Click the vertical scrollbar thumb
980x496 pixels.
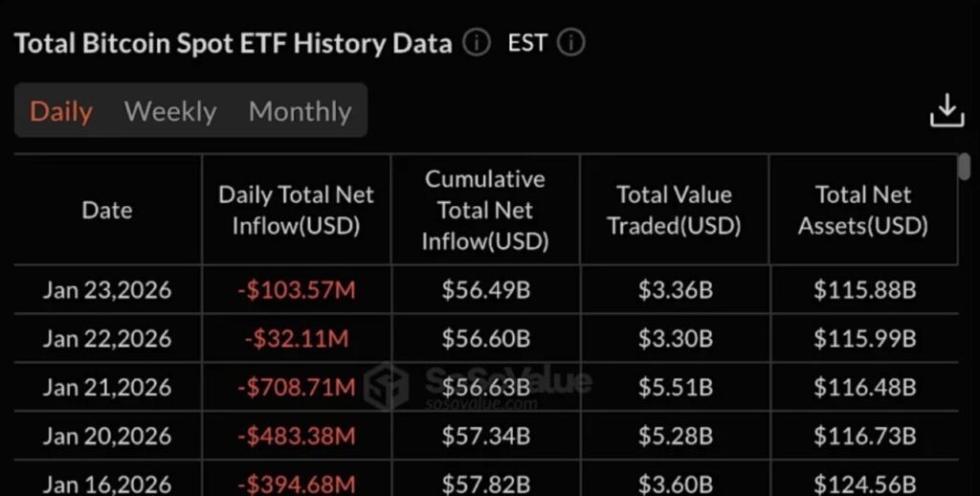965,167
